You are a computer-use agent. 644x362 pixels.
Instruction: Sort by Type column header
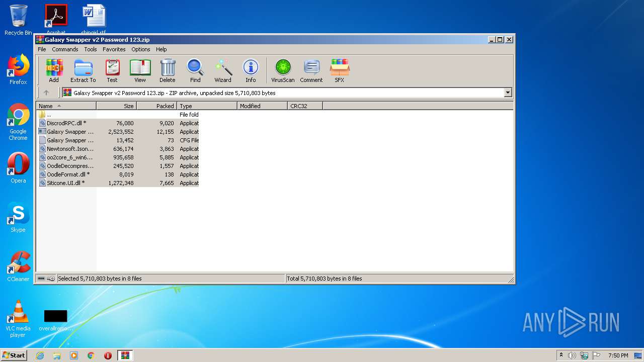[207, 106]
